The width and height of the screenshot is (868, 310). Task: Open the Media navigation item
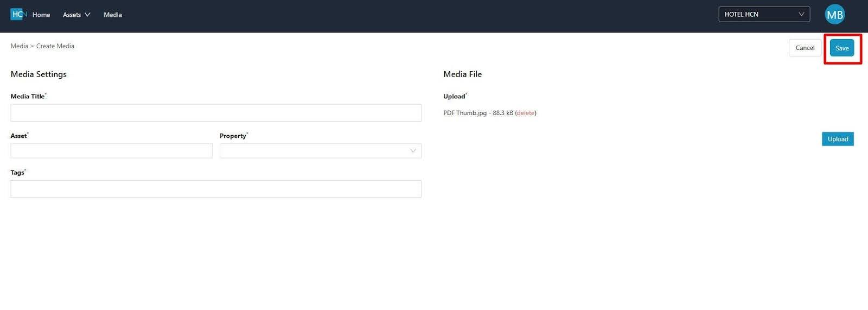tap(113, 15)
